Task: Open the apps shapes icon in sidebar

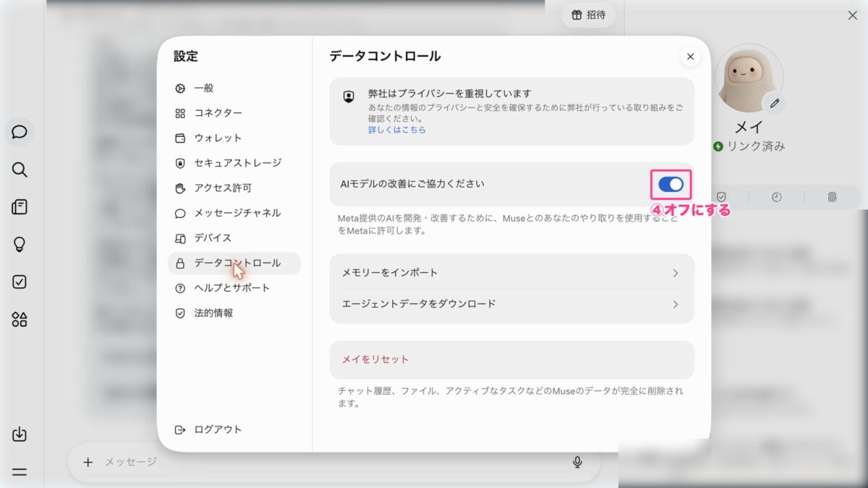Action: pos(20,319)
